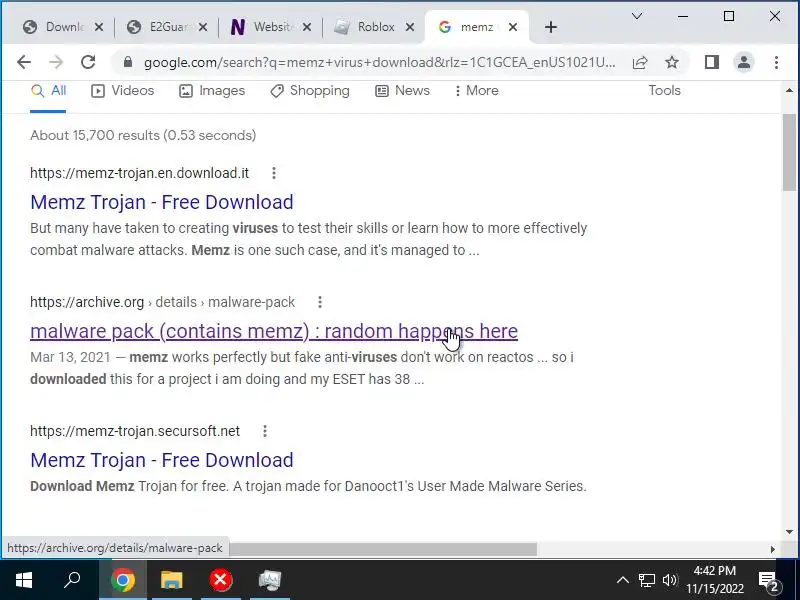The width and height of the screenshot is (800, 600).
Task: Open the taskbar clock and date
Action: pyautogui.click(x=714, y=580)
